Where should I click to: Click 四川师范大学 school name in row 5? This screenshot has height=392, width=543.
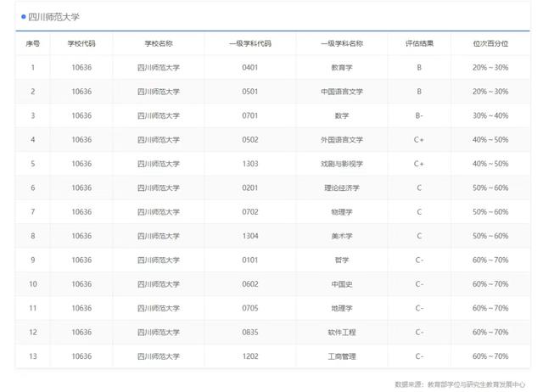pyautogui.click(x=159, y=164)
